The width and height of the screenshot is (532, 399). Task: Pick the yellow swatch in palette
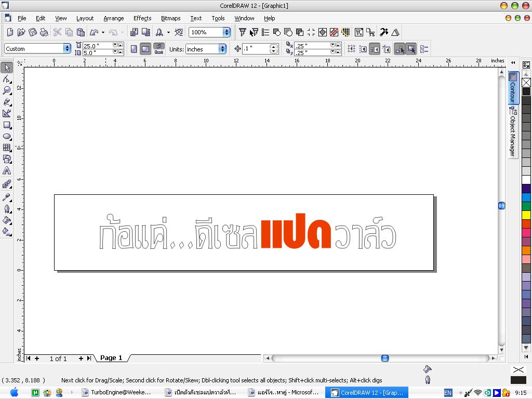tap(526, 215)
